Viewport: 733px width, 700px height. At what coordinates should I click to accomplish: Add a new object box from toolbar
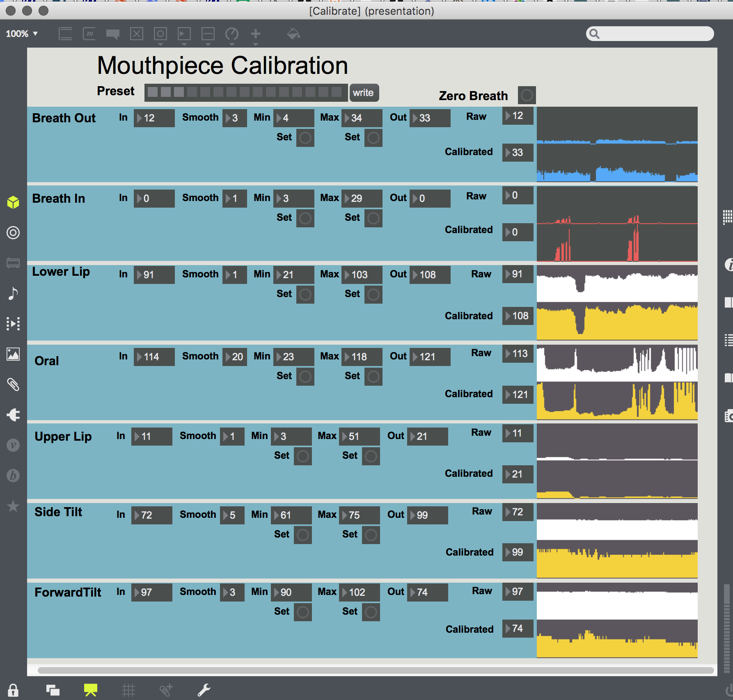pyautogui.click(x=65, y=34)
